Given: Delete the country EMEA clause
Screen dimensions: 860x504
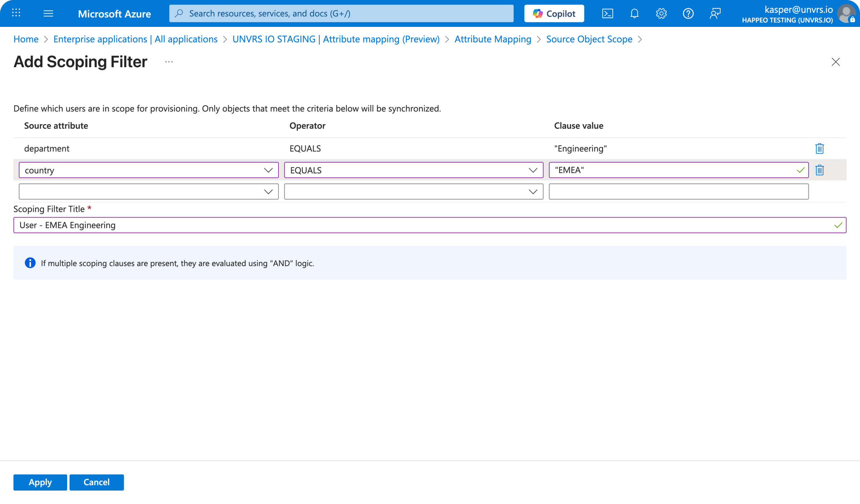Looking at the screenshot, I should click(820, 170).
